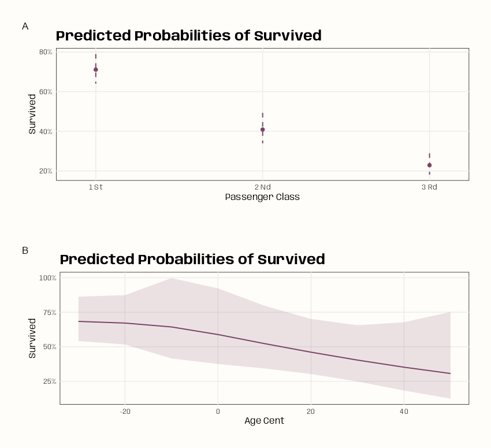Screen dimensions: 491x448
Task: Click the 60% tick label in panel A
Action: tap(46, 92)
